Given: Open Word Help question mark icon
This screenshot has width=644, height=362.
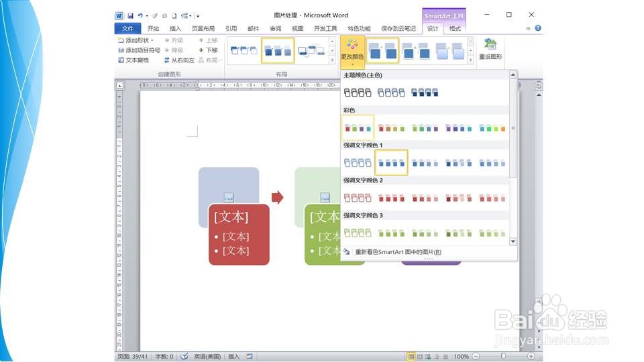Looking at the screenshot, I should [537, 28].
